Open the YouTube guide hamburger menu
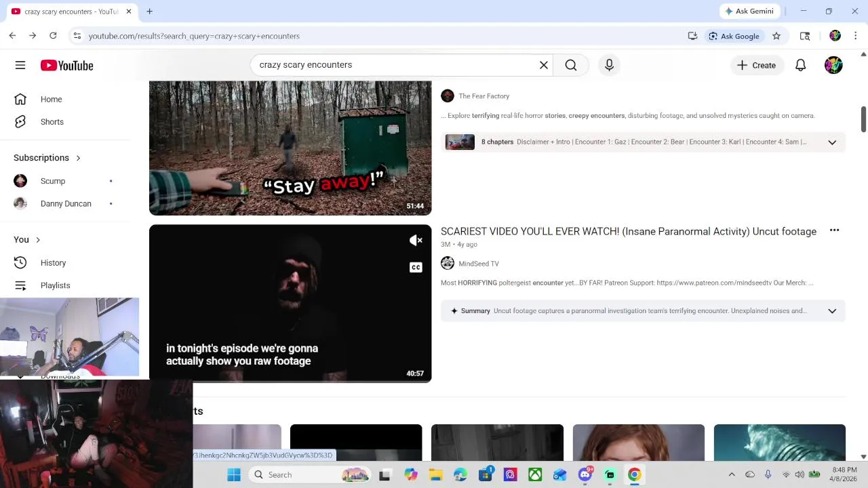The width and height of the screenshot is (868, 488). (20, 65)
